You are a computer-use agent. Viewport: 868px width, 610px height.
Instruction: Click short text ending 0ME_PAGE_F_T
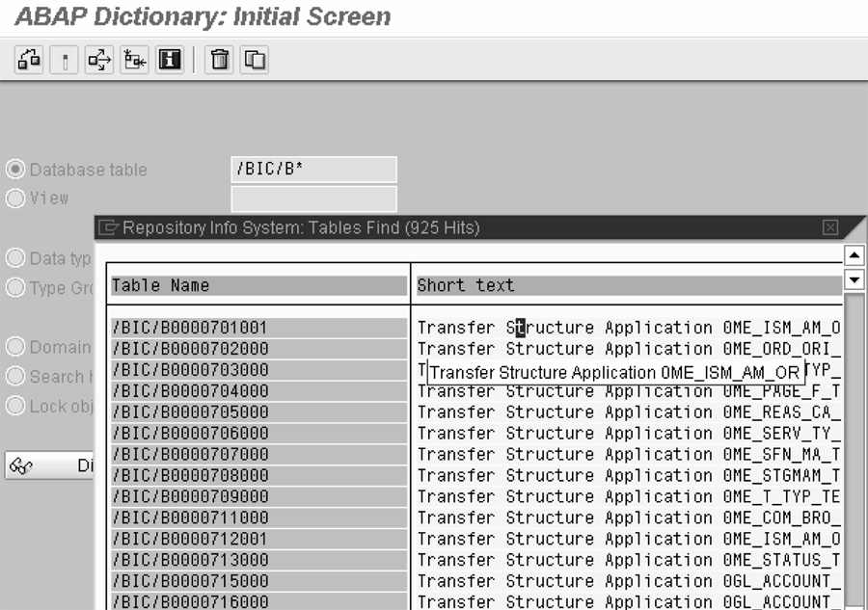point(630,392)
